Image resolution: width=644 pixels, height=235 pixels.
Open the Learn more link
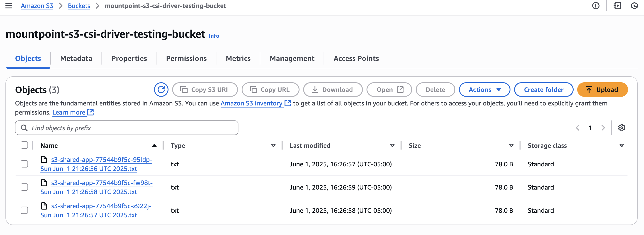(x=69, y=112)
